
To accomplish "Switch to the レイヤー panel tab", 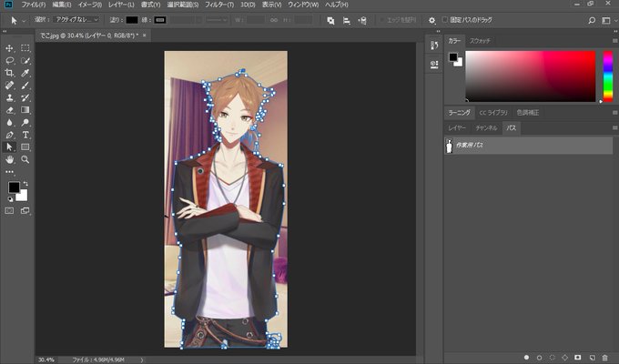I will (x=457, y=128).
